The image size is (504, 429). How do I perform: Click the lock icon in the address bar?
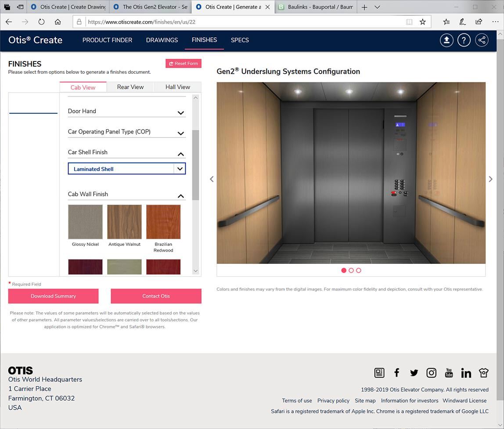79,22
